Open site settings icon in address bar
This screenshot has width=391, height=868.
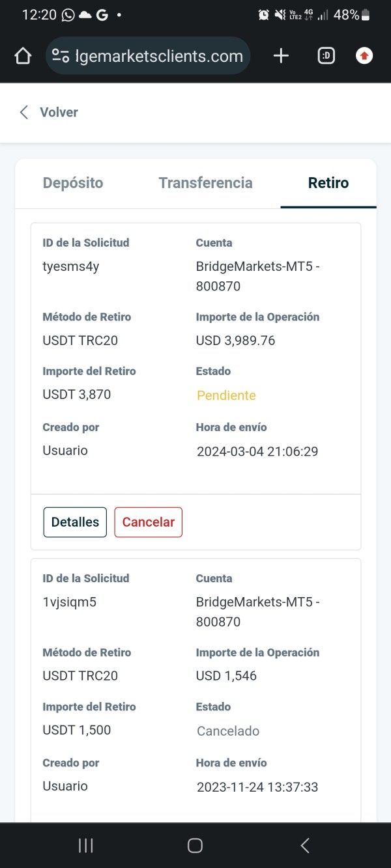pyautogui.click(x=61, y=57)
